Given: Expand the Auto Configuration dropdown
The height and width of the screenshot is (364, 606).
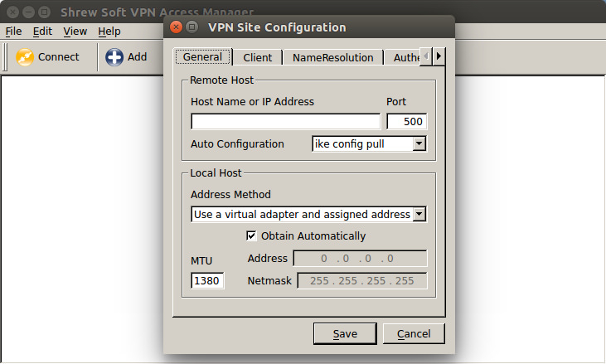Looking at the screenshot, I should [x=419, y=144].
